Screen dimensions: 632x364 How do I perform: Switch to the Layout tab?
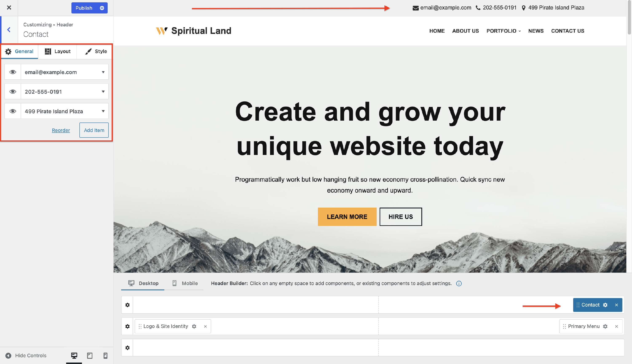[58, 52]
